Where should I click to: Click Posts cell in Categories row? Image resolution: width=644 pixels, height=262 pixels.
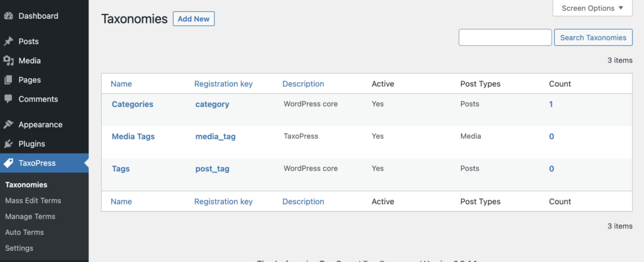469,104
